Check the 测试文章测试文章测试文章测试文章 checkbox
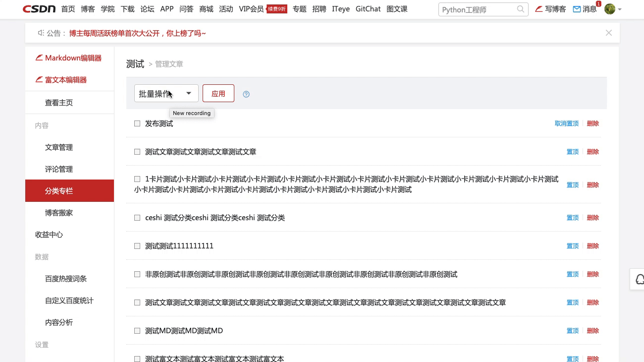This screenshot has height=362, width=644. click(x=137, y=152)
